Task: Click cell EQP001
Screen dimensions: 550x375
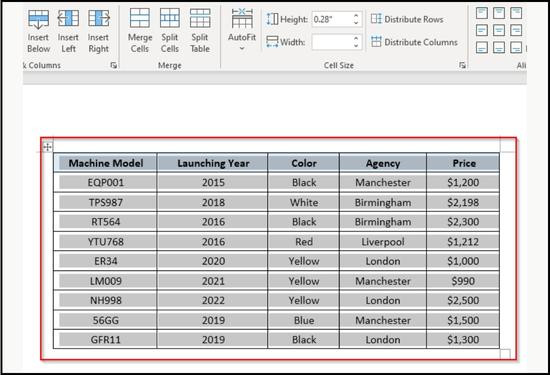Action: point(105,182)
